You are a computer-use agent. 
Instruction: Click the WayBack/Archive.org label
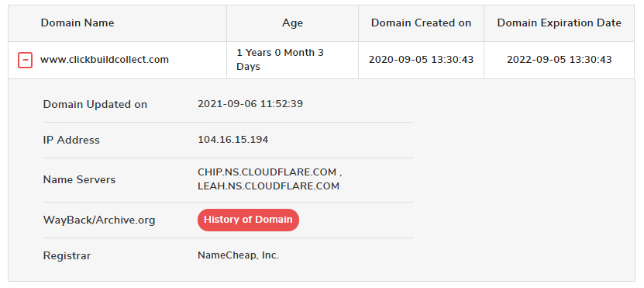[x=99, y=220]
